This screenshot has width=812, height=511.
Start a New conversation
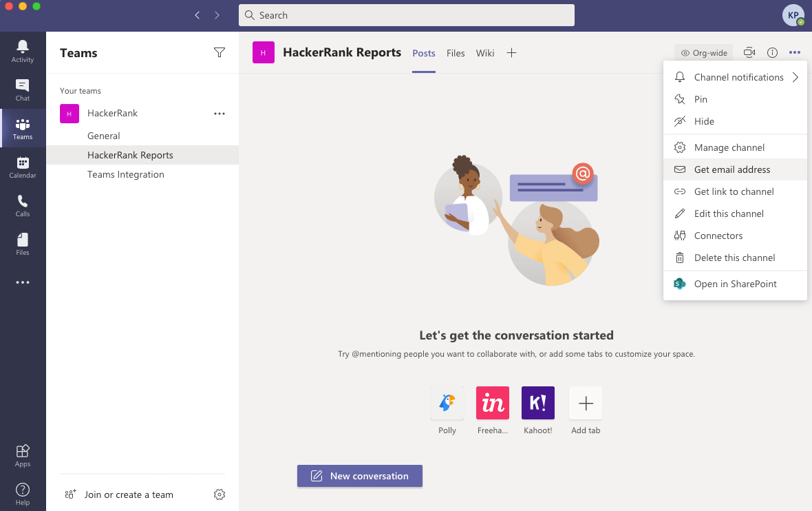360,476
